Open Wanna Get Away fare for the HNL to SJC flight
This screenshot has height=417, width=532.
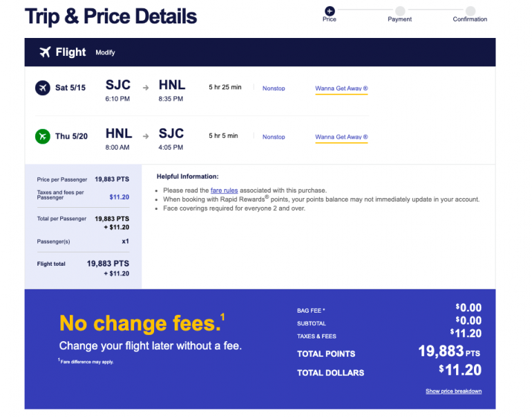341,137
